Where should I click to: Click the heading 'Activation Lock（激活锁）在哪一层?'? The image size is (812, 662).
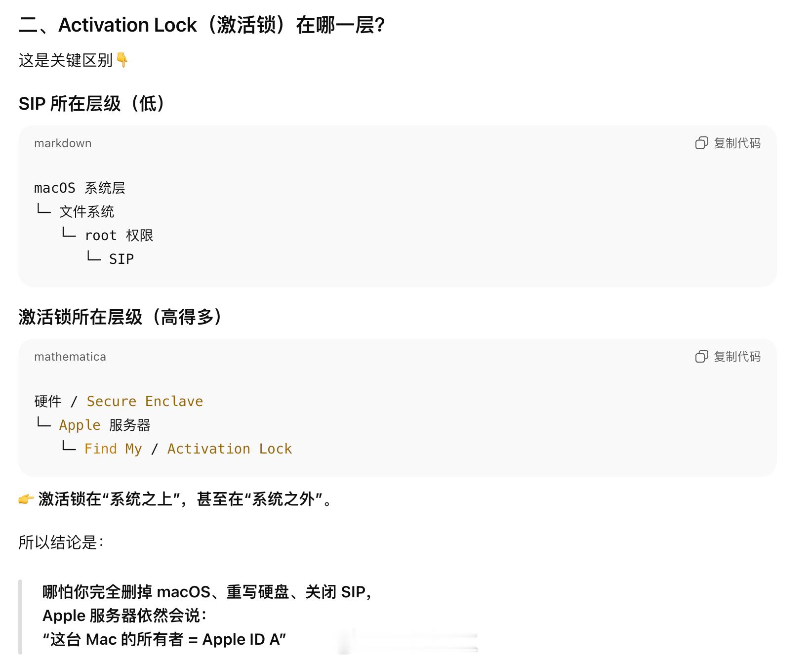(202, 25)
